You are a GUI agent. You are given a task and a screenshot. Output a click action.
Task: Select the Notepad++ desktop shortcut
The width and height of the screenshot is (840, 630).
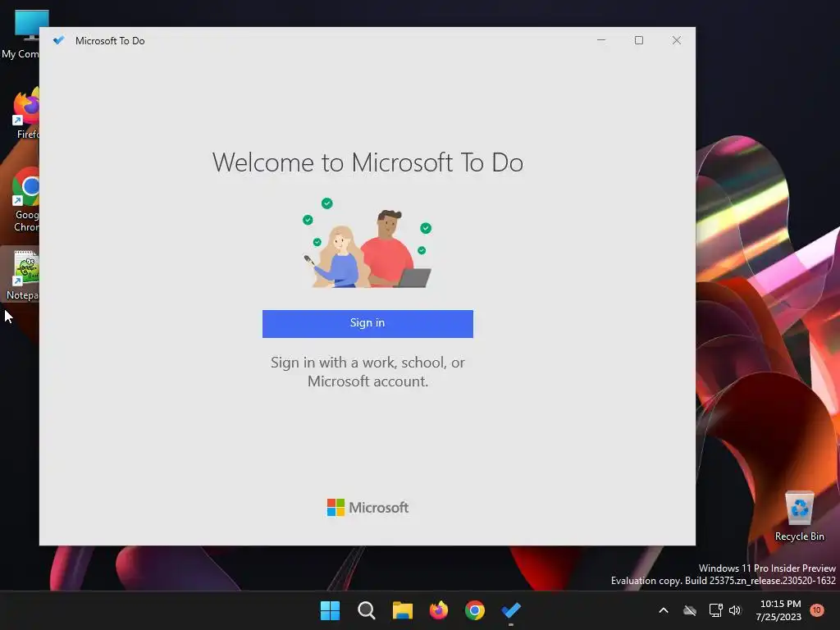[21, 276]
